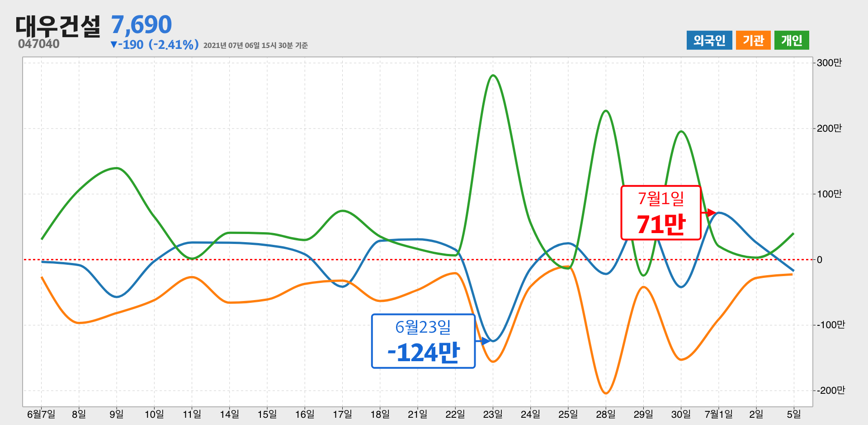This screenshot has width=868, height=425.
Task: Click the 7월1일 x-axis date label
Action: (718, 414)
